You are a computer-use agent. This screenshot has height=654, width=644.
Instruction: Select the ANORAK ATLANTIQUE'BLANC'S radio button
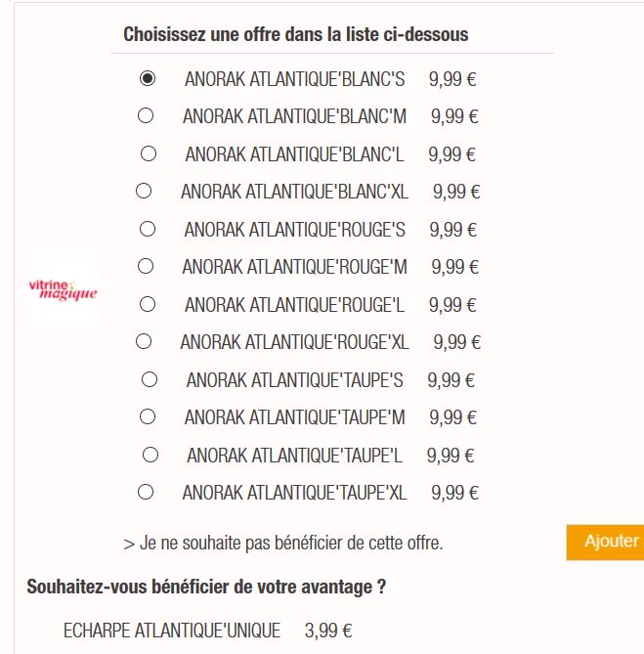coord(148,78)
